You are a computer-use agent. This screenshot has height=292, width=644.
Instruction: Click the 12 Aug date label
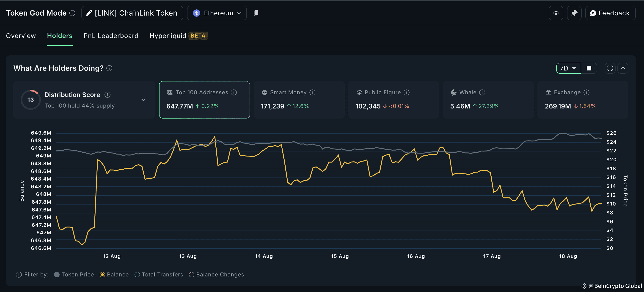[x=112, y=256]
